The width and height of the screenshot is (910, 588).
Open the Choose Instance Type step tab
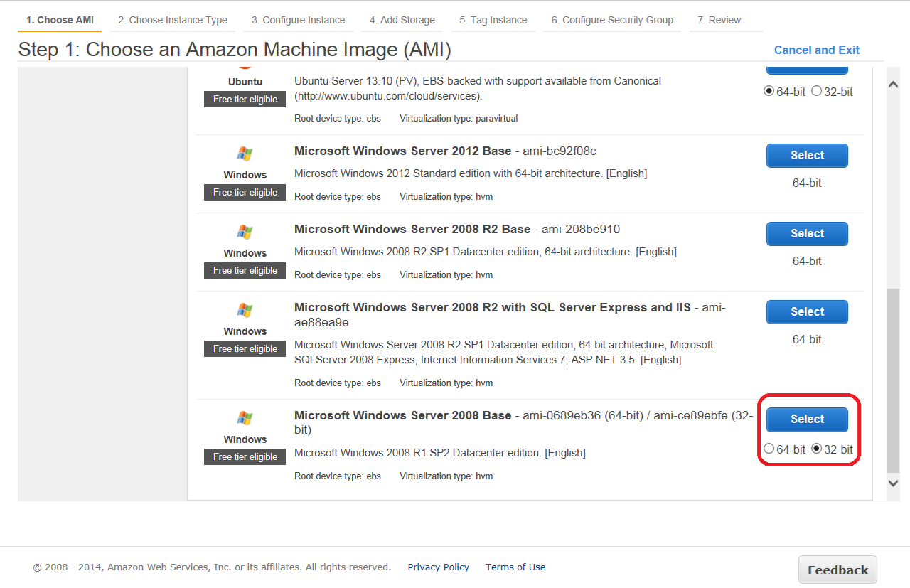click(173, 20)
